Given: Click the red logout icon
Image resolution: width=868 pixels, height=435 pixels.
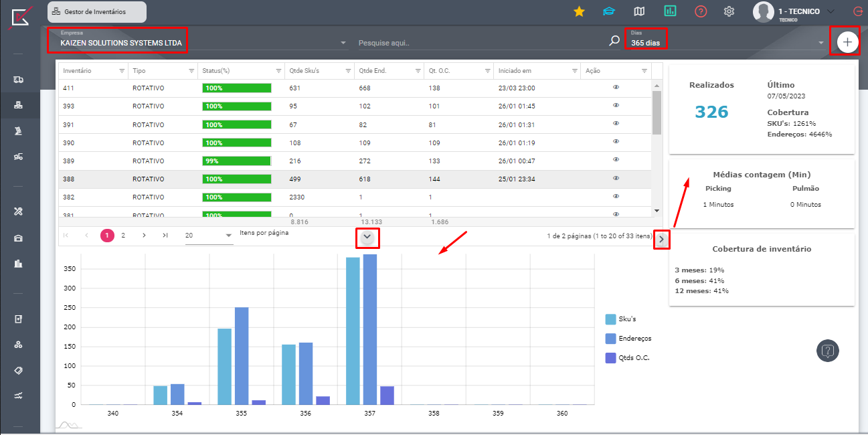Looking at the screenshot, I should (857, 11).
